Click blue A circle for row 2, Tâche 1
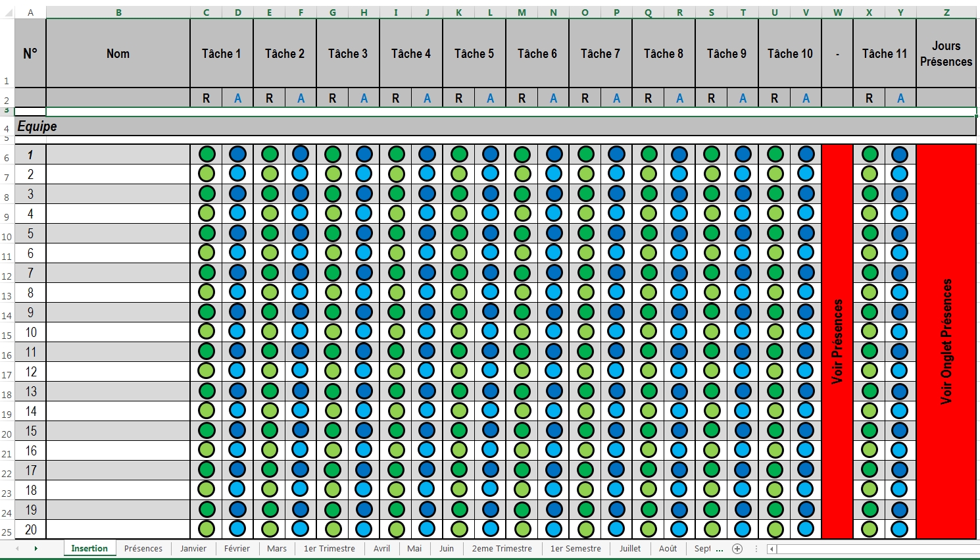Screen dimensions: 980x560 (x=237, y=174)
